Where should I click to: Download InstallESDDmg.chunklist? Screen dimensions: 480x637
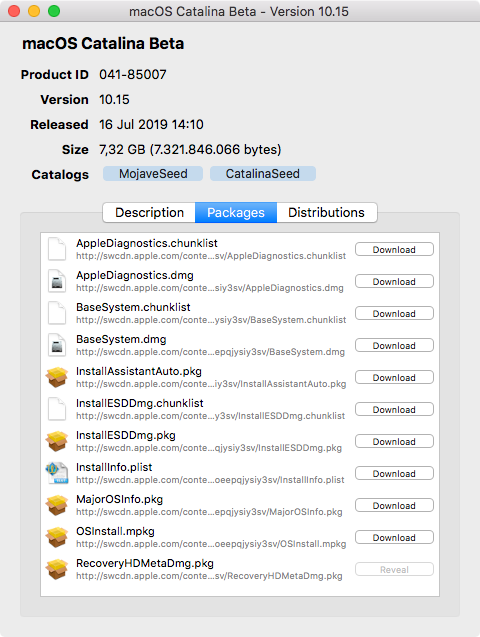[394, 410]
